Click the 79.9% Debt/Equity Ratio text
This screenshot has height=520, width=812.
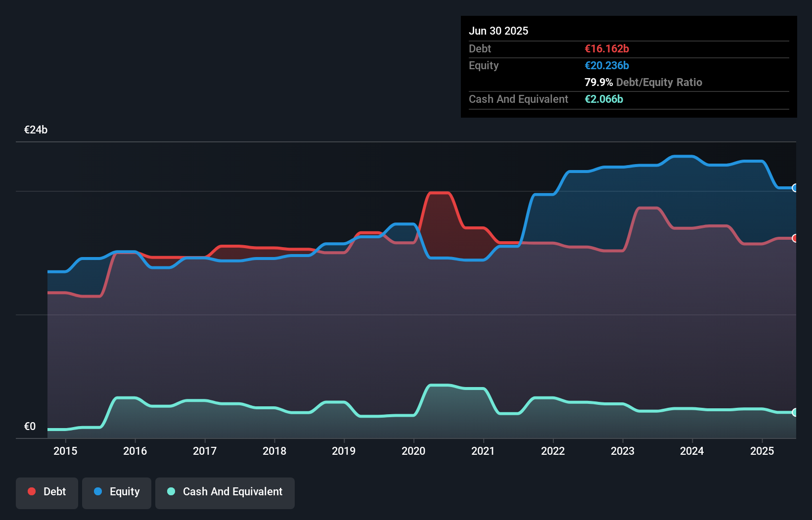click(x=643, y=82)
